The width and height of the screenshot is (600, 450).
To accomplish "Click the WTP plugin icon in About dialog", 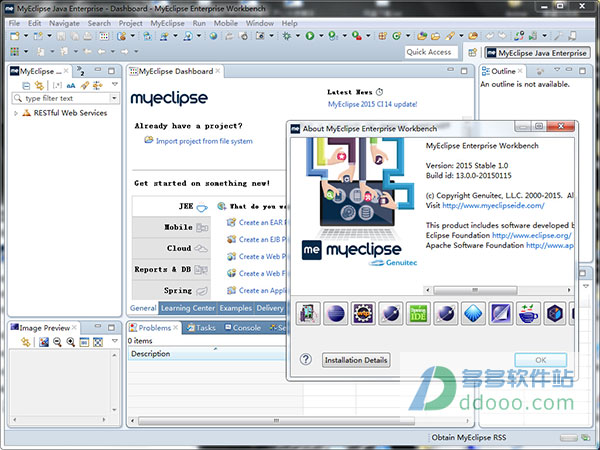I will click(363, 313).
